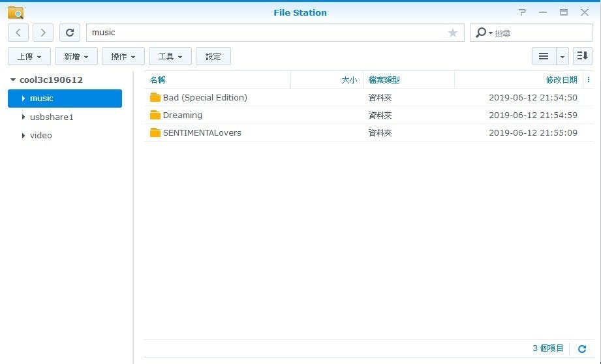Sort by 檔案類型 column header
Screen dimensions: 601x364
(384, 80)
